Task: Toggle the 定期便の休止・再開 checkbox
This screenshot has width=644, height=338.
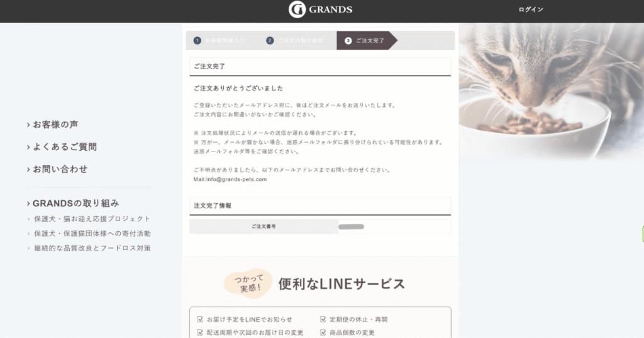Action: click(323, 319)
